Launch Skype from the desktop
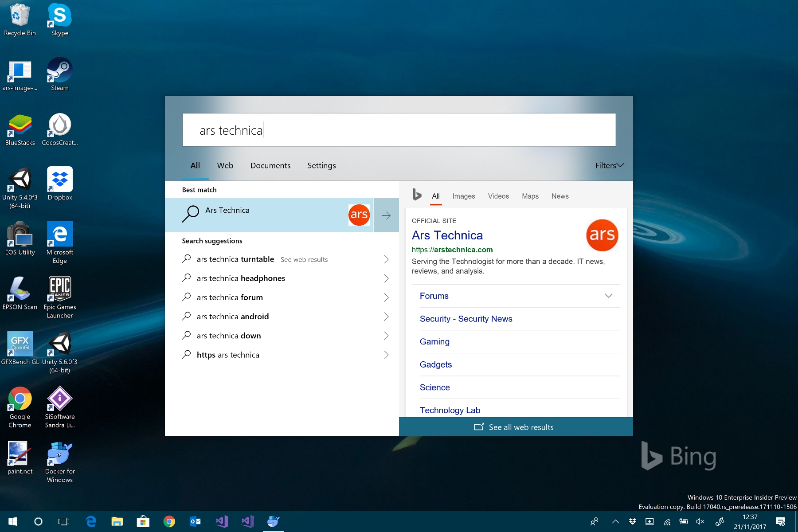Viewport: 798px width, 532px height. [x=59, y=20]
